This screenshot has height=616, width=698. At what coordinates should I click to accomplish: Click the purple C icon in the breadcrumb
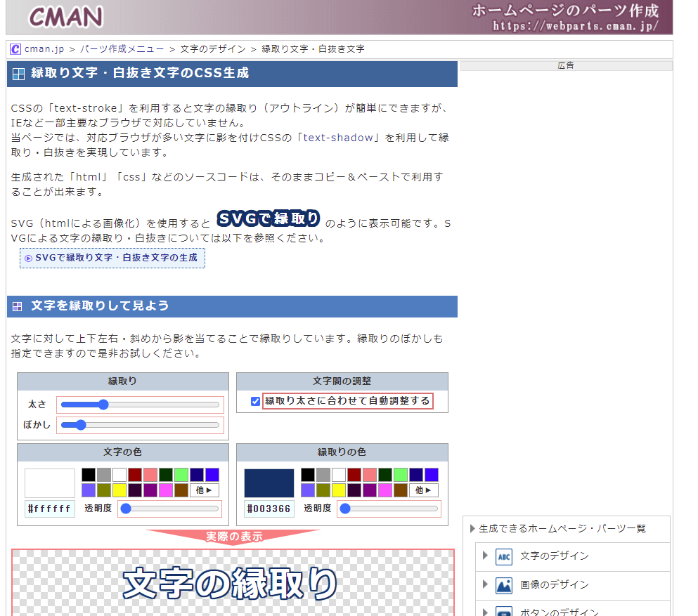coord(15,49)
